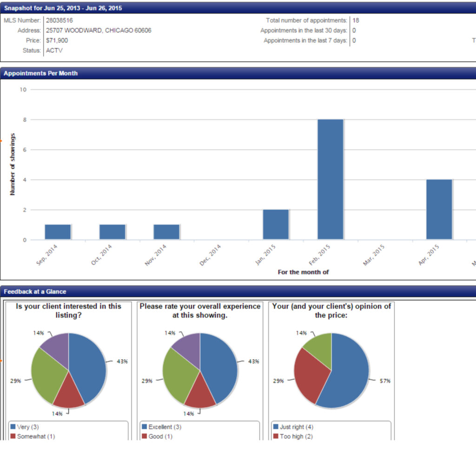Click the red 'Somewhat' legend swatch

point(13,436)
